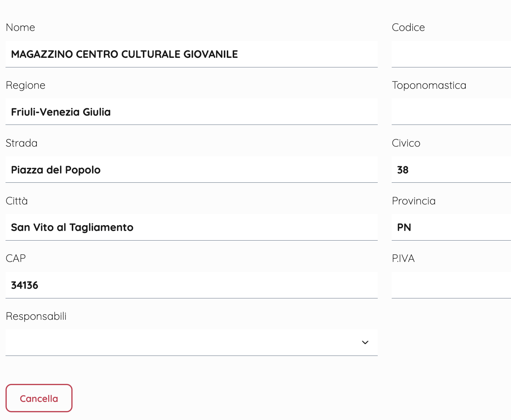Click the Regione field showing Friuli-Venezia Giulia
This screenshot has height=420, width=511.
191,112
